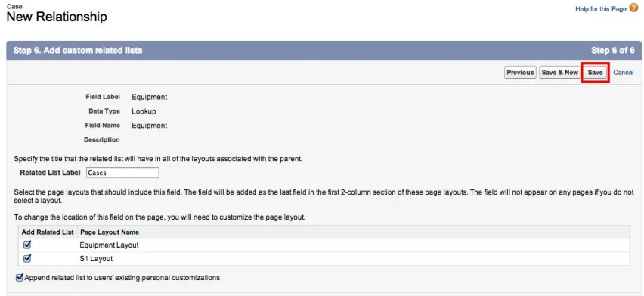Click the Lookup data type value
The image size is (644, 296).
point(144,111)
